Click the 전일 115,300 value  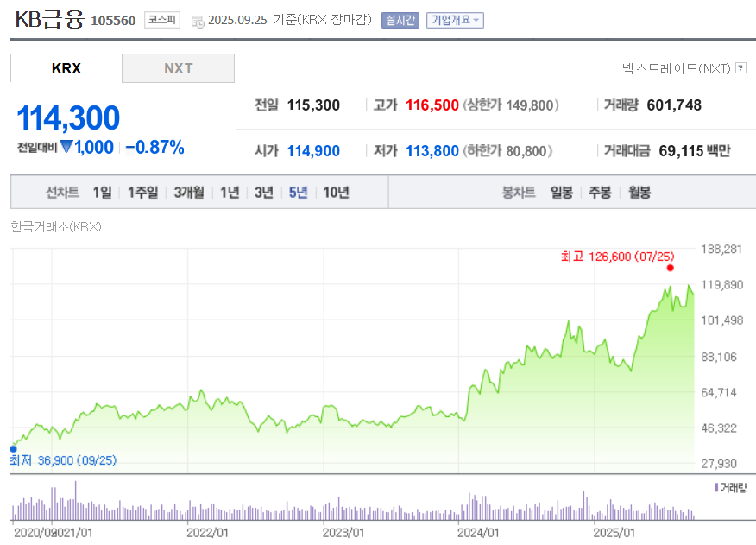pos(313,105)
